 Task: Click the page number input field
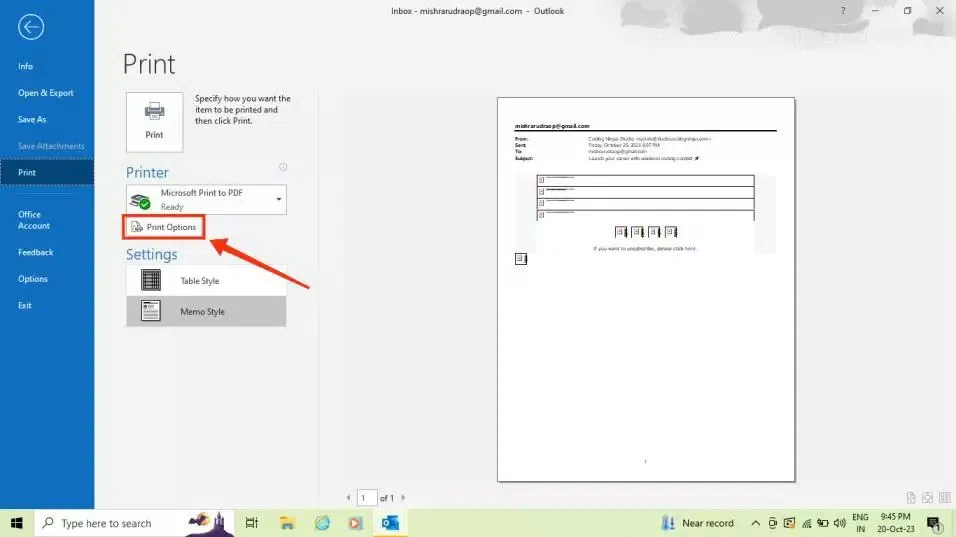(366, 498)
